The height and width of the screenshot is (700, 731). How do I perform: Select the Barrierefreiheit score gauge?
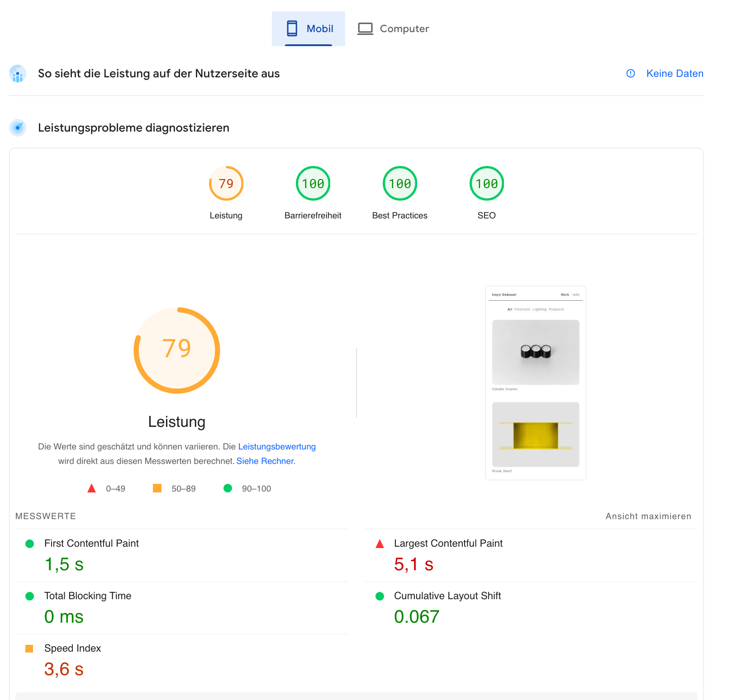click(x=313, y=184)
